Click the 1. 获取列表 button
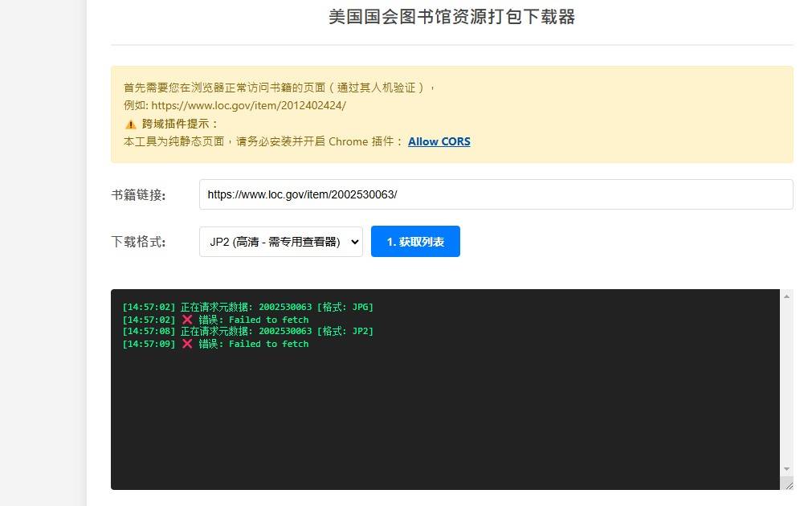Screen dimensions: 812x506 [415, 241]
